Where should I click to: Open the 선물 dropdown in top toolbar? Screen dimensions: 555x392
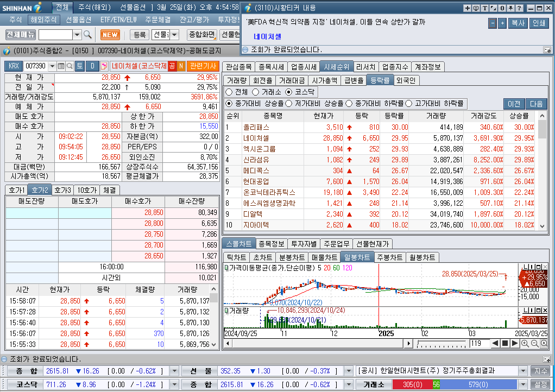point(174,35)
